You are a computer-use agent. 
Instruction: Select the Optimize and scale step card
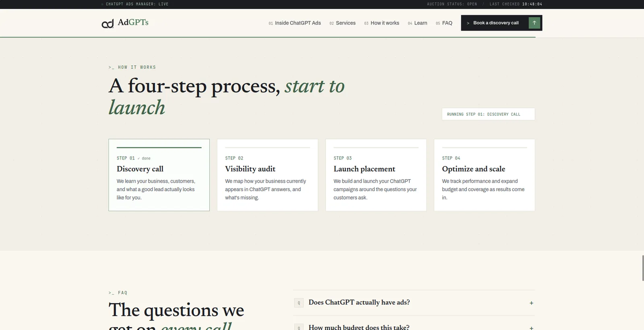(x=485, y=175)
